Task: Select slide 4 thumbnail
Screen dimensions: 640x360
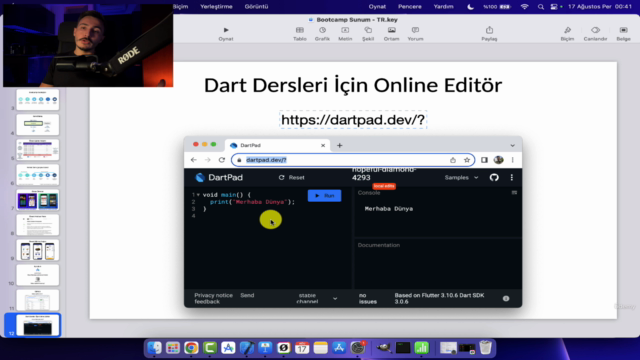Action: point(38,124)
